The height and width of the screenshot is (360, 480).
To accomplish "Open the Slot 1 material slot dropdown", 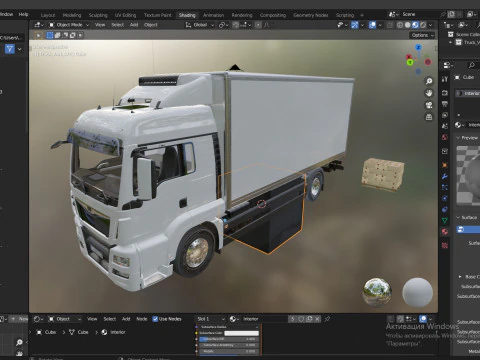I will [x=211, y=319].
